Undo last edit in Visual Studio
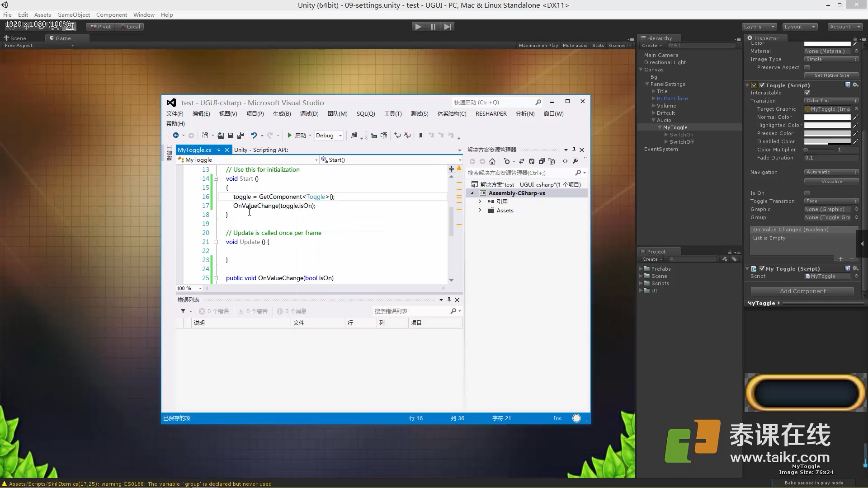The image size is (868, 488). point(254,135)
